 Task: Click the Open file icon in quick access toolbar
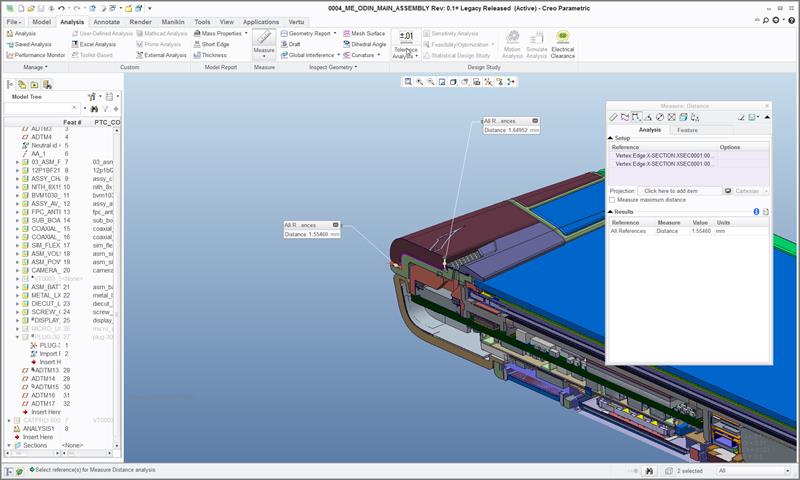31,8
